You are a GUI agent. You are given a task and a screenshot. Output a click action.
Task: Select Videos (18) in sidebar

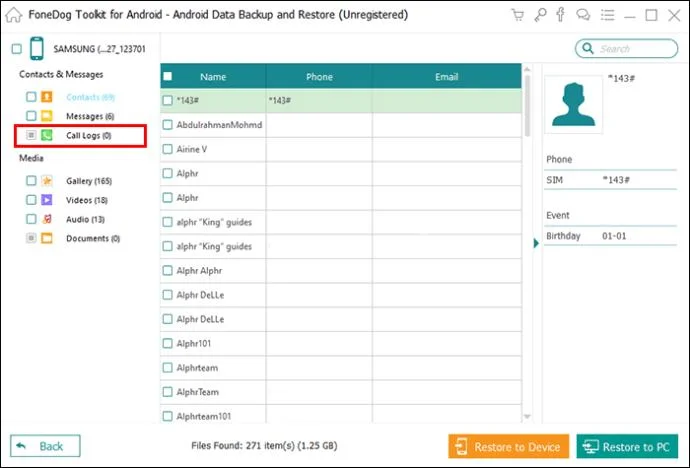tap(87, 200)
